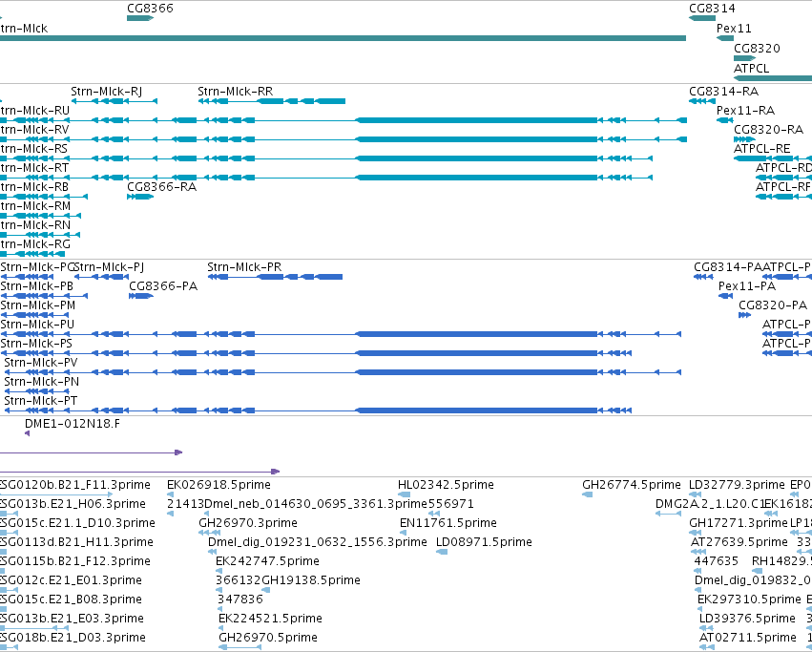Click the long Strn-Mlck gene bar
This screenshot has width=812, height=652.
(x=343, y=38)
